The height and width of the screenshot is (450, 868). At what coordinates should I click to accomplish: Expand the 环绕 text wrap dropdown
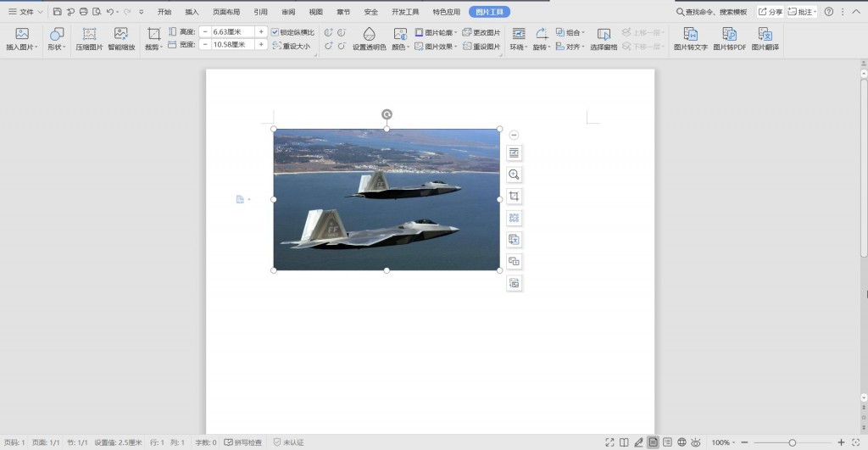coord(518,47)
